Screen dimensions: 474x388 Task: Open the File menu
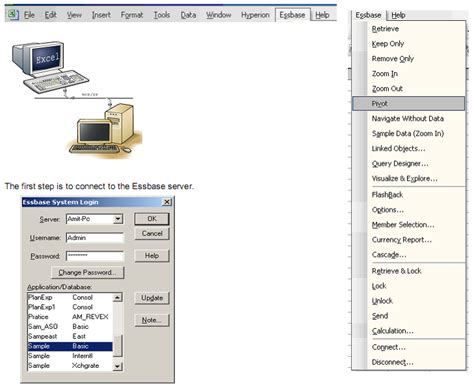click(29, 15)
